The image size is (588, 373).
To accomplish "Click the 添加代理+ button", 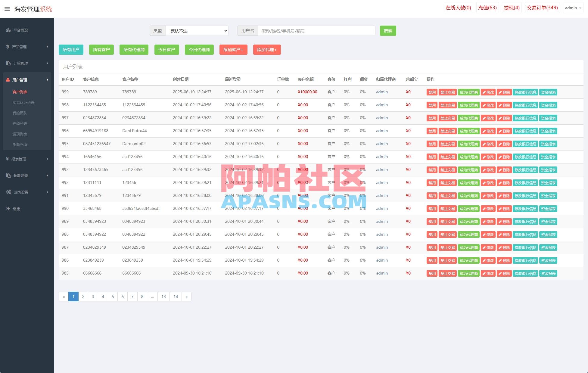I will (267, 50).
